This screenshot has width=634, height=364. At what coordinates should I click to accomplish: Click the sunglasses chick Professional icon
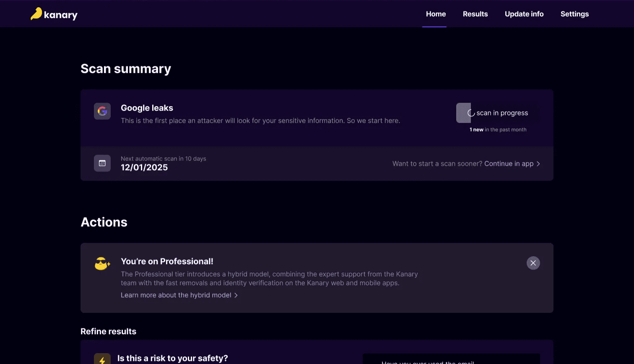pos(102,264)
